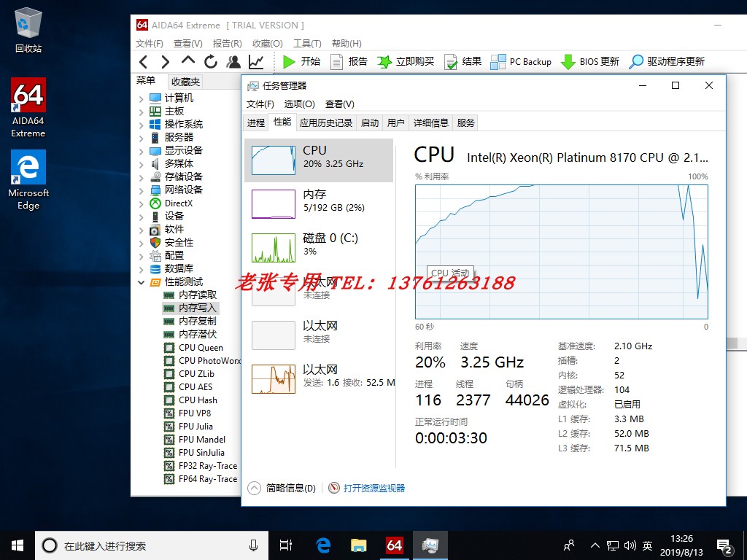
Task: Open AIDA64 工具(T) menu
Action: pos(307,43)
